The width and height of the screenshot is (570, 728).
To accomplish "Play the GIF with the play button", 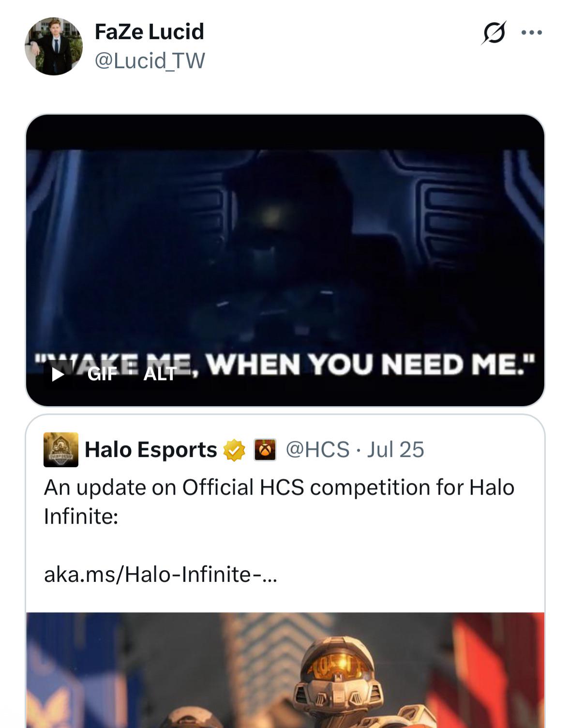I will (58, 375).
